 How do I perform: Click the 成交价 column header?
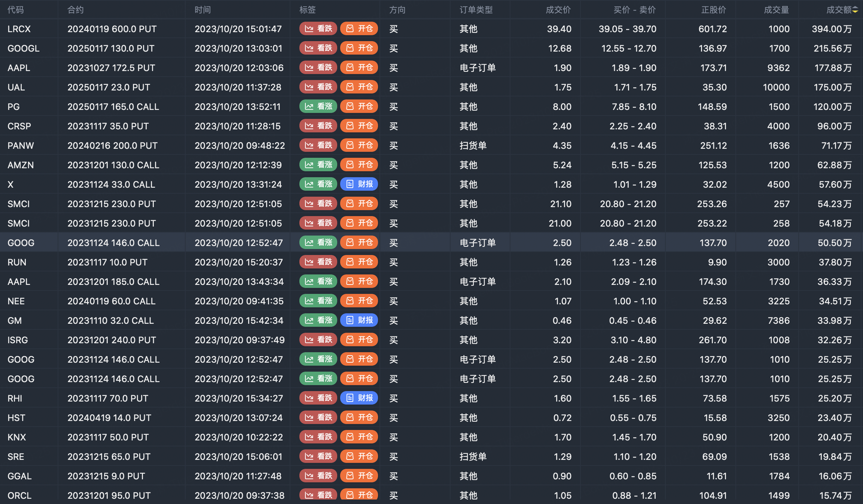(558, 10)
